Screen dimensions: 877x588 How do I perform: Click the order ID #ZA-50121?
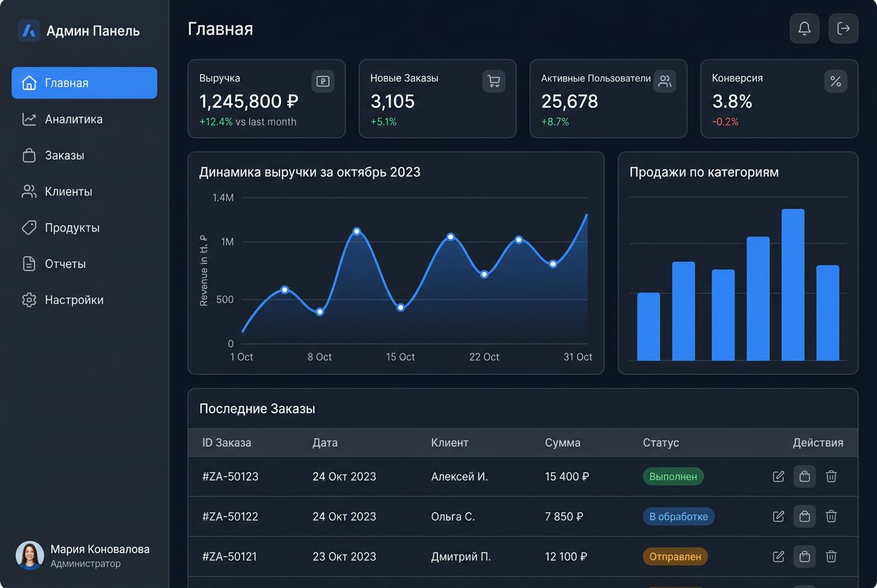pos(230,556)
